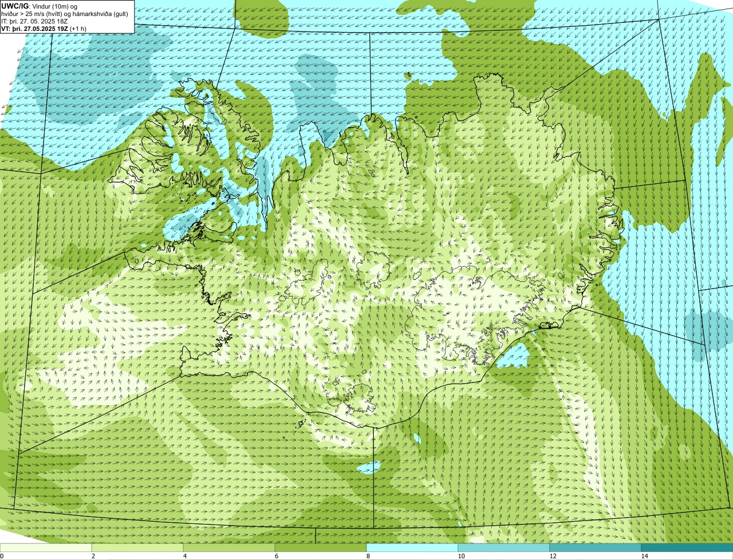Click the 2–4 m/s light green legend segment
The width and height of the screenshot is (733, 560).
coord(137,547)
